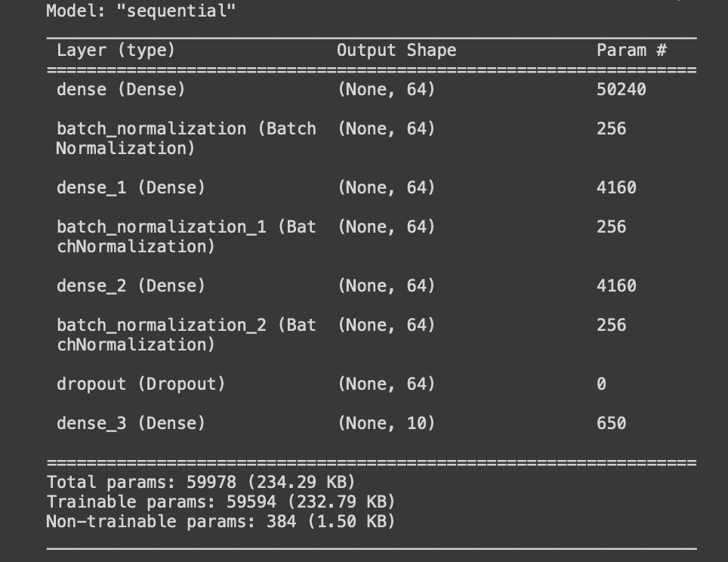Screen dimensions: 728x562
Task: Click the 4160 param value for dense_2
Action: 616,286
